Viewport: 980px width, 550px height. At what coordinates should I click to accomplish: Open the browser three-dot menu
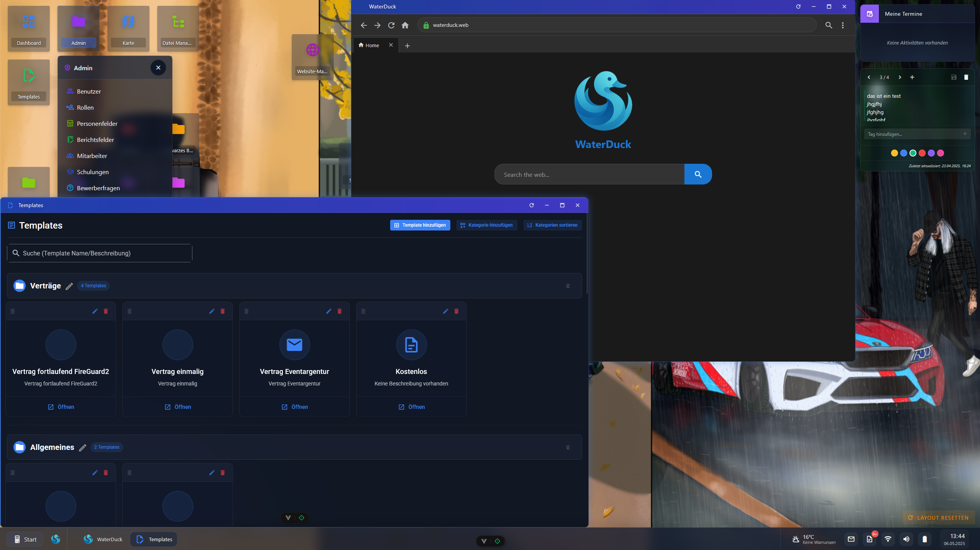pyautogui.click(x=842, y=25)
